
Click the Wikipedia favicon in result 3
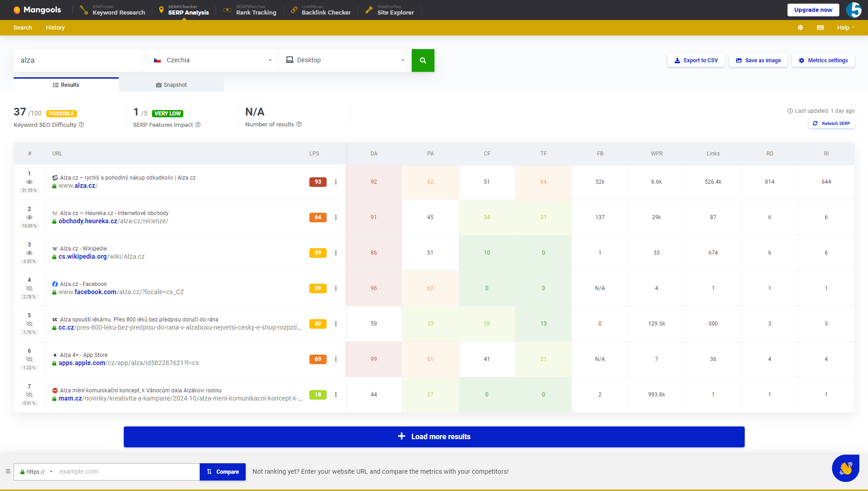coord(55,249)
